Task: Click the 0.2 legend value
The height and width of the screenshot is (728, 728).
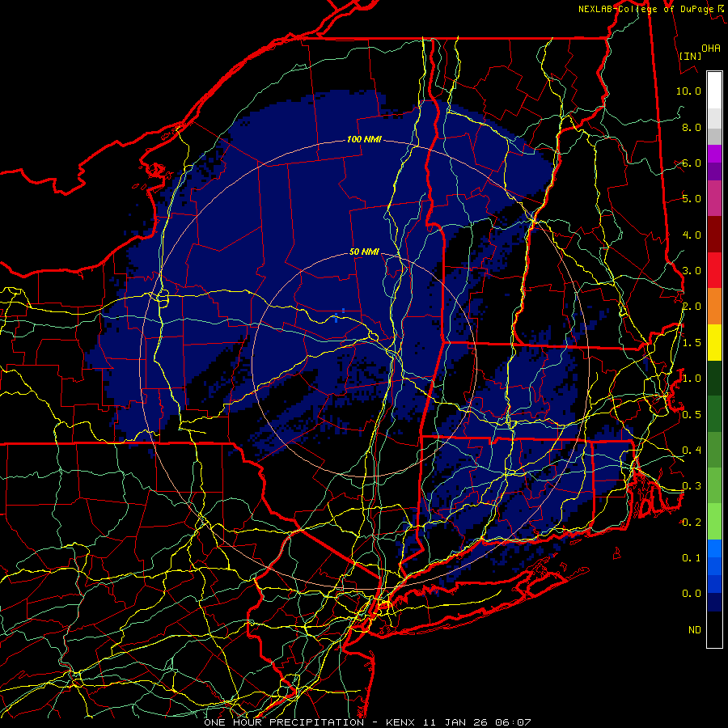Action: click(x=692, y=523)
